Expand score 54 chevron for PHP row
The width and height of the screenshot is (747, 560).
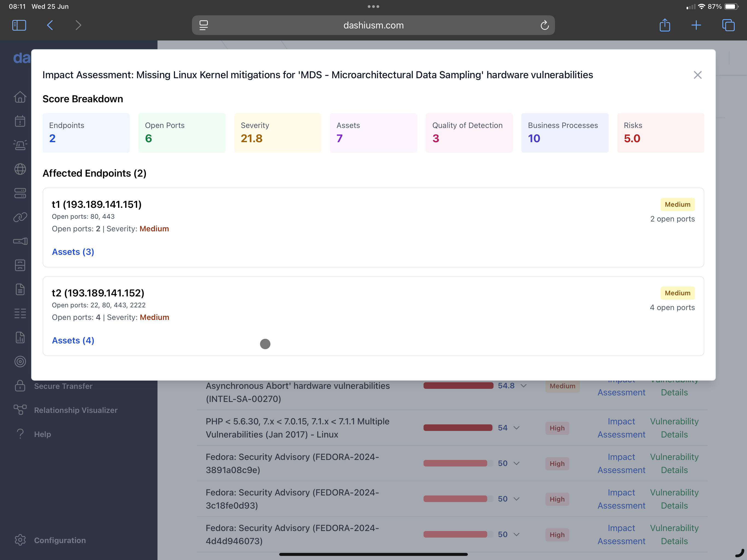(516, 428)
